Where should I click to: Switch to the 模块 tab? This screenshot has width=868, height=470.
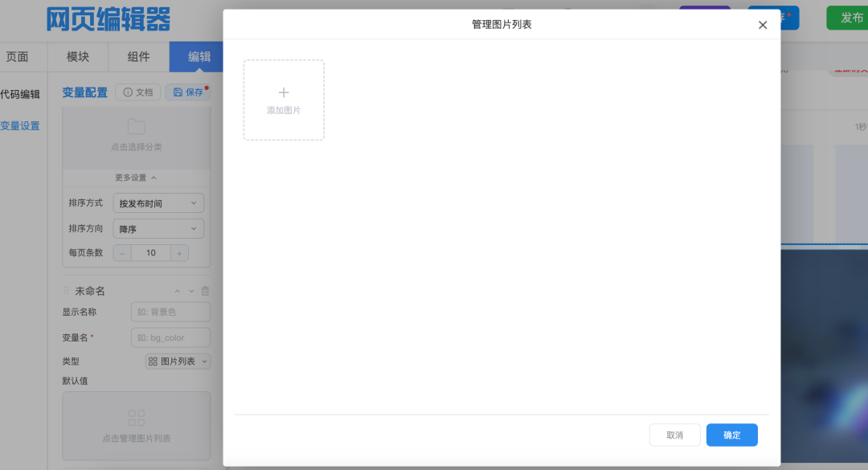(x=78, y=56)
